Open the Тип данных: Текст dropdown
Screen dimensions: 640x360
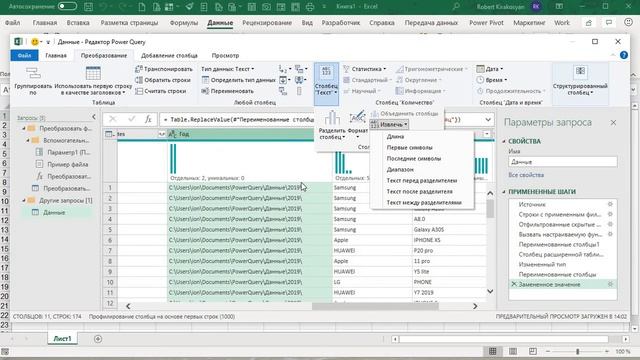228,69
